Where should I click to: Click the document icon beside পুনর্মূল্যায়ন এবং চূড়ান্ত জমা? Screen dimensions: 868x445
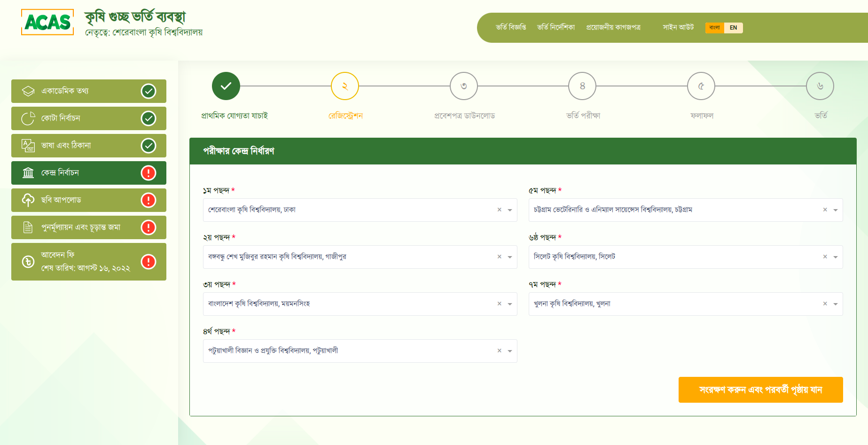pos(28,227)
